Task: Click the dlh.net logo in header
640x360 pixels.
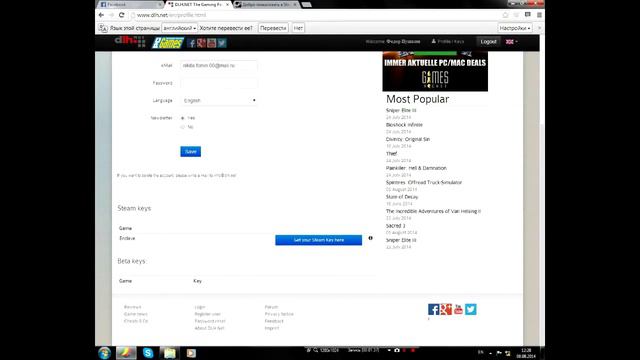Action: (130, 41)
